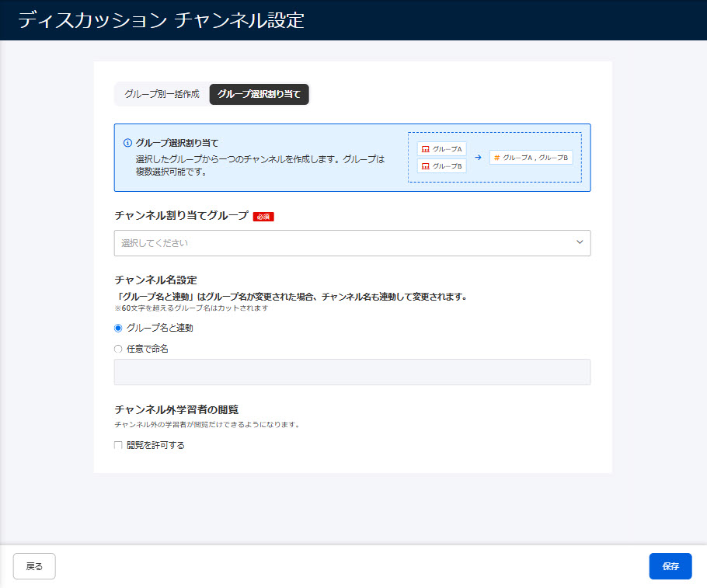Click the hash channel icon for グループA , グループB
Viewport: 707px width, 588px height.
pyautogui.click(x=497, y=158)
